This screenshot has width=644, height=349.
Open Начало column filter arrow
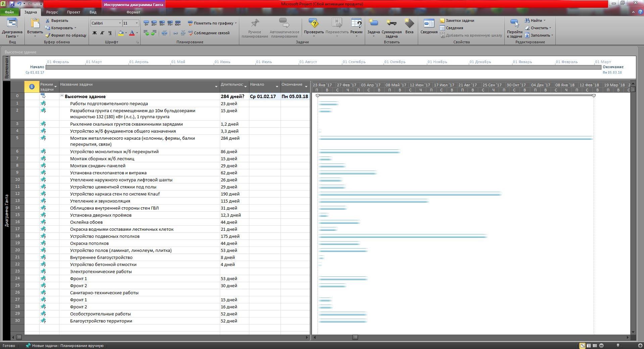(x=277, y=87)
